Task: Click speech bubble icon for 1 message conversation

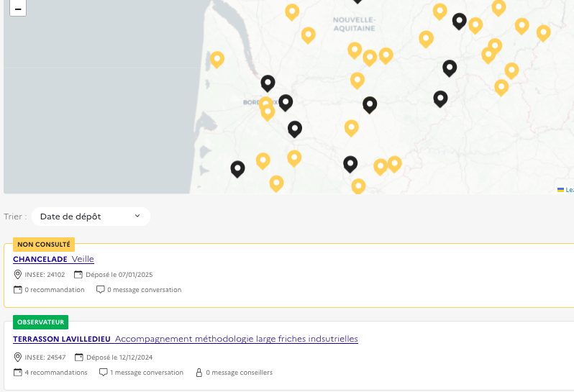Action: pos(103,373)
